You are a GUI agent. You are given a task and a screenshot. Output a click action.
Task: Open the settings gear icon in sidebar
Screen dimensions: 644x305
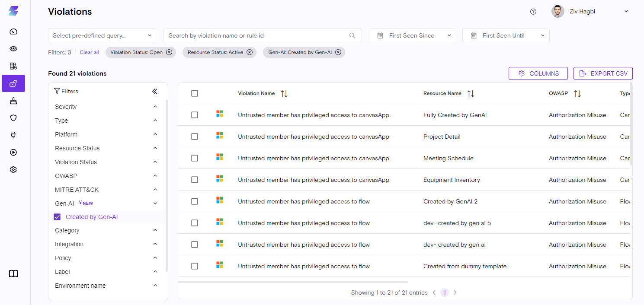(x=13, y=170)
